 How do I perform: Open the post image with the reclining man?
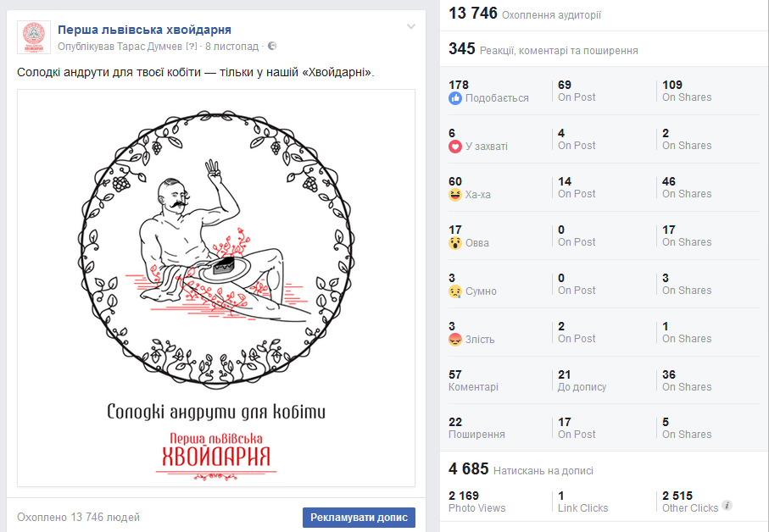click(216, 288)
